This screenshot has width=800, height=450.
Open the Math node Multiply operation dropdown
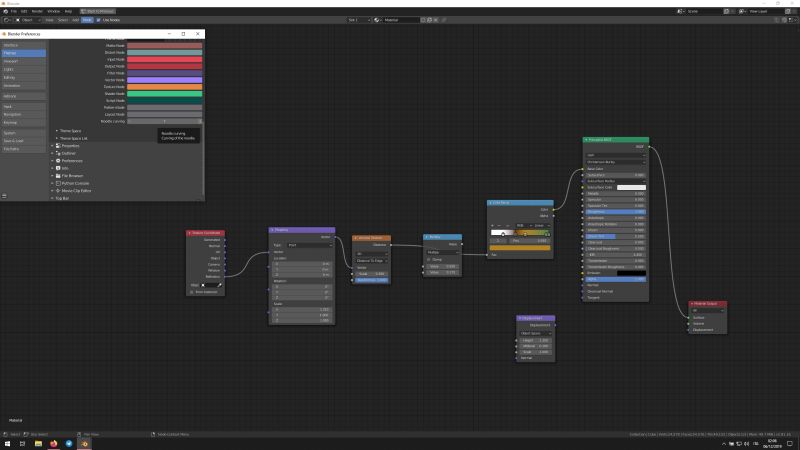442,252
